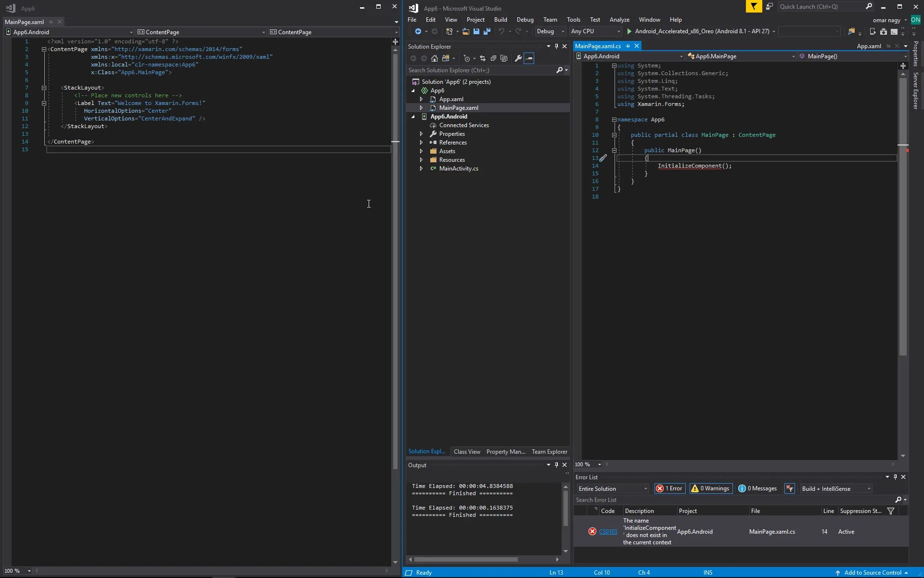Toggle the 1 Error filter button
Viewport: 924px width, 578px height.
tap(669, 488)
